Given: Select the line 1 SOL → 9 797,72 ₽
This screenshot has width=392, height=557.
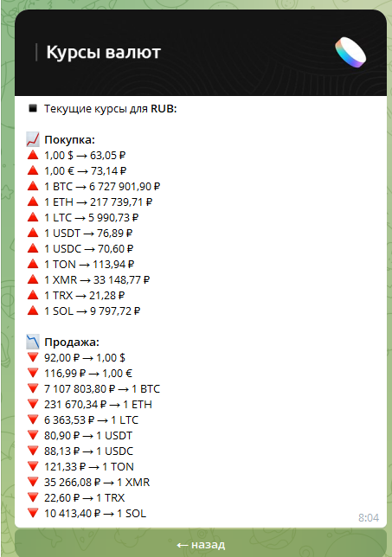Looking at the screenshot, I should pyautogui.click(x=92, y=311).
